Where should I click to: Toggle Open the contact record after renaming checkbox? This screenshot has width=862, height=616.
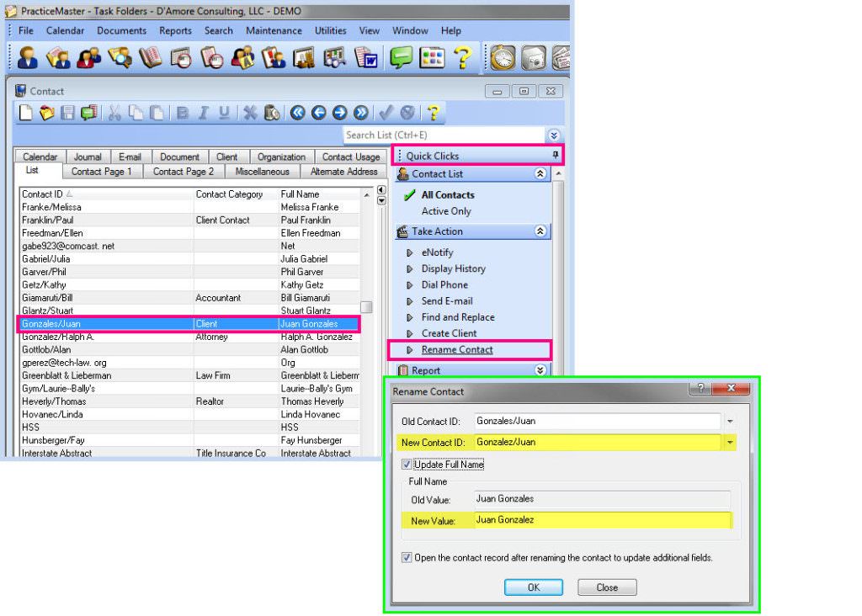tap(407, 558)
